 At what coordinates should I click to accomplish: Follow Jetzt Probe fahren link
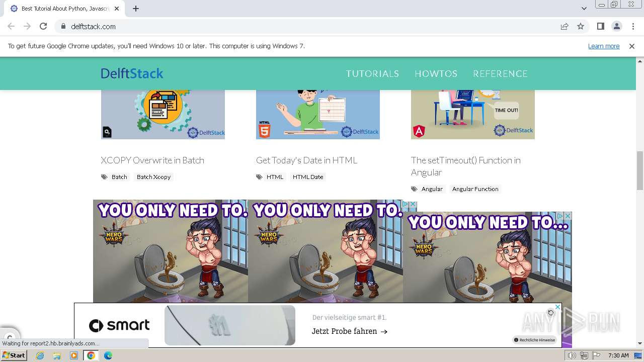[x=350, y=331]
